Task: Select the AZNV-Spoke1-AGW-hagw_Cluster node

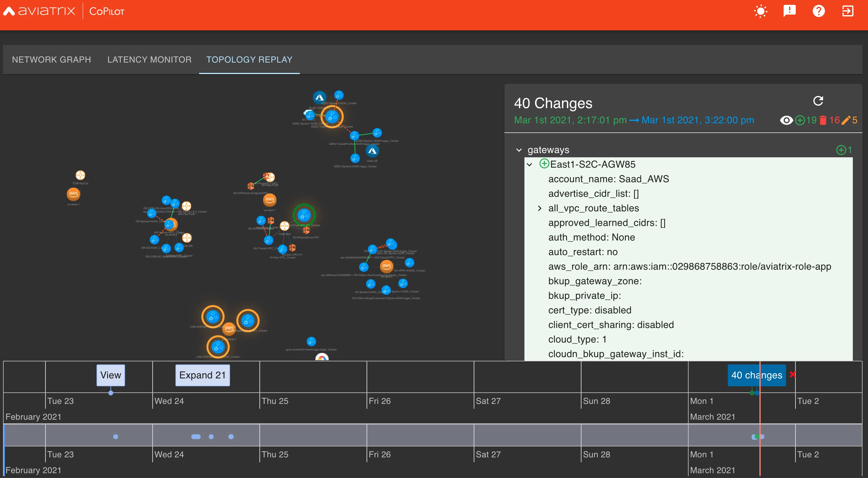Action: (x=377, y=132)
